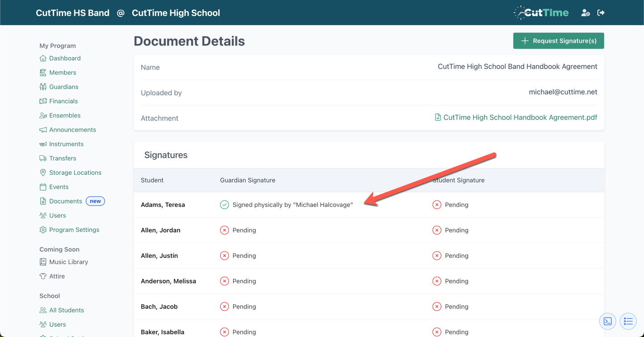The height and width of the screenshot is (337, 644).
Task: Collapse the School sidebar section
Action: click(x=49, y=295)
